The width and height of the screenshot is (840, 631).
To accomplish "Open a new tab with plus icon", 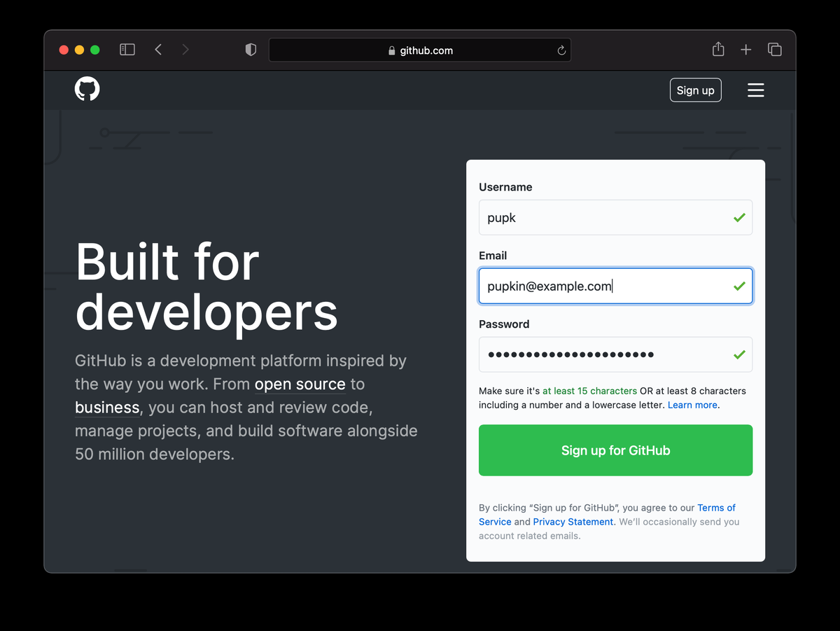I will [x=746, y=50].
